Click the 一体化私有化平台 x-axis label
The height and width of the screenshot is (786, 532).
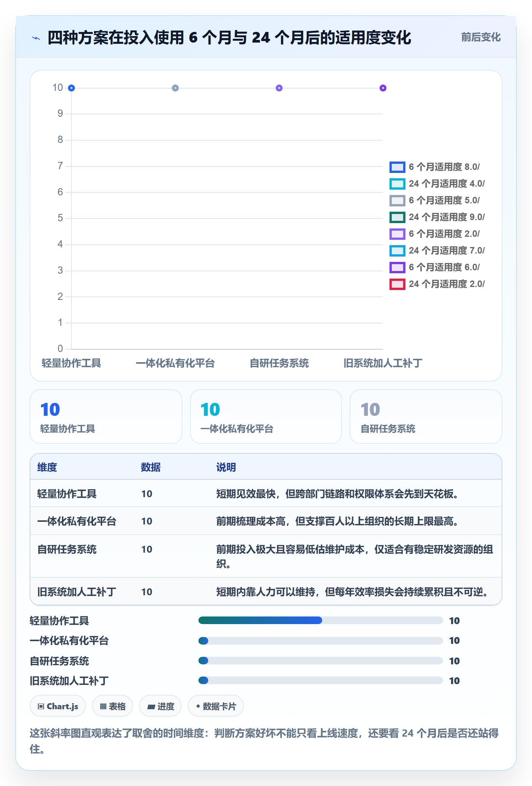[x=175, y=363]
